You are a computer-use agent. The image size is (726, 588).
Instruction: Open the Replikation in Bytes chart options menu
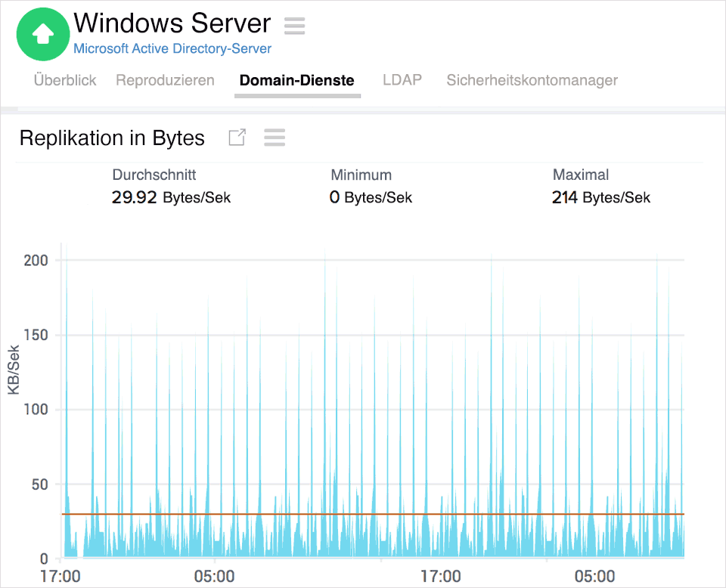tap(275, 138)
